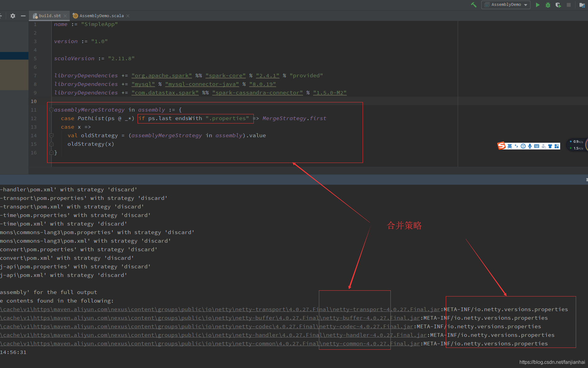Viewport: 588px width, 368px height.
Task: Open the AssemblyDemo run configuration dropdown
Action: pyautogui.click(x=506, y=5)
